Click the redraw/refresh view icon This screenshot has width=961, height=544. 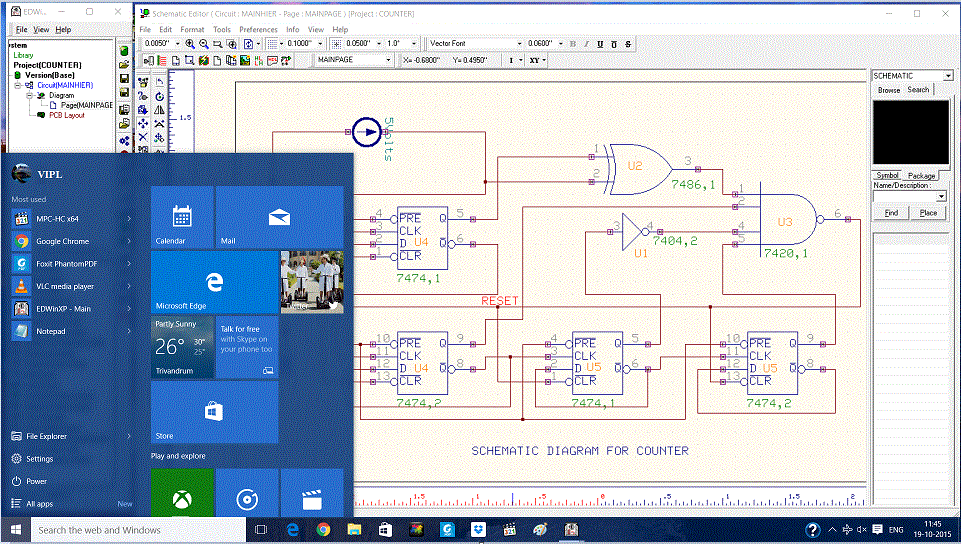pyautogui.click(x=248, y=44)
